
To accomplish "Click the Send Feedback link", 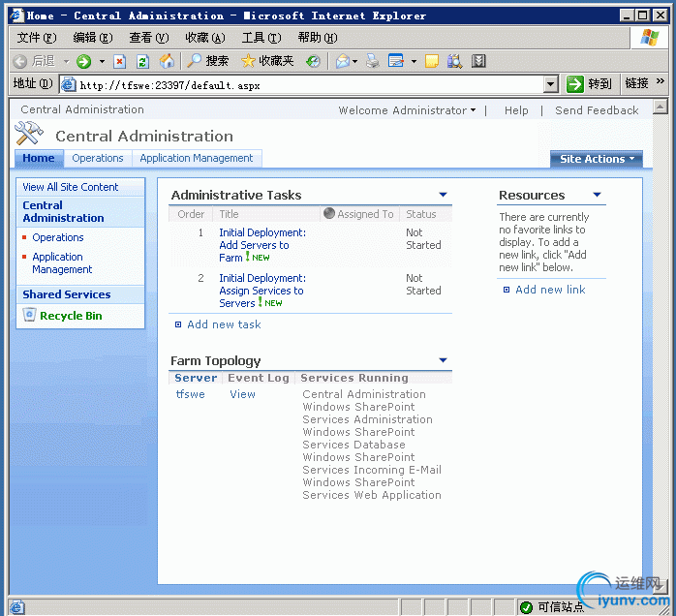I will pos(597,110).
